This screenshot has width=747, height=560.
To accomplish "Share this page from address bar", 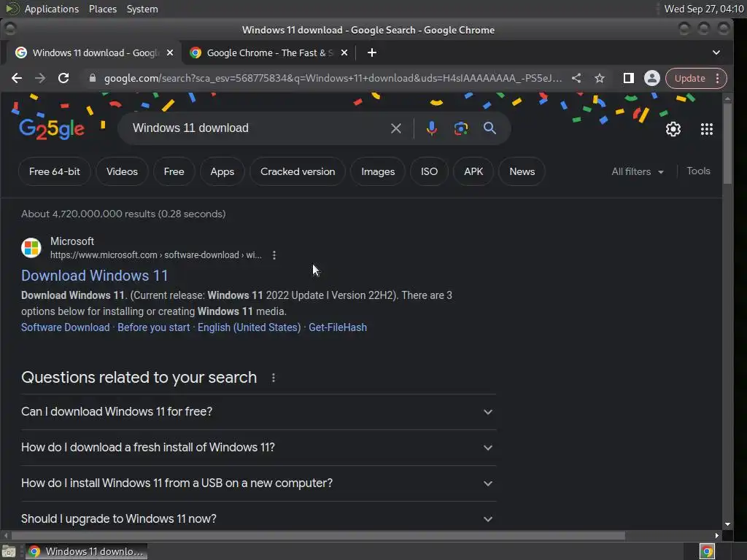I will point(576,78).
